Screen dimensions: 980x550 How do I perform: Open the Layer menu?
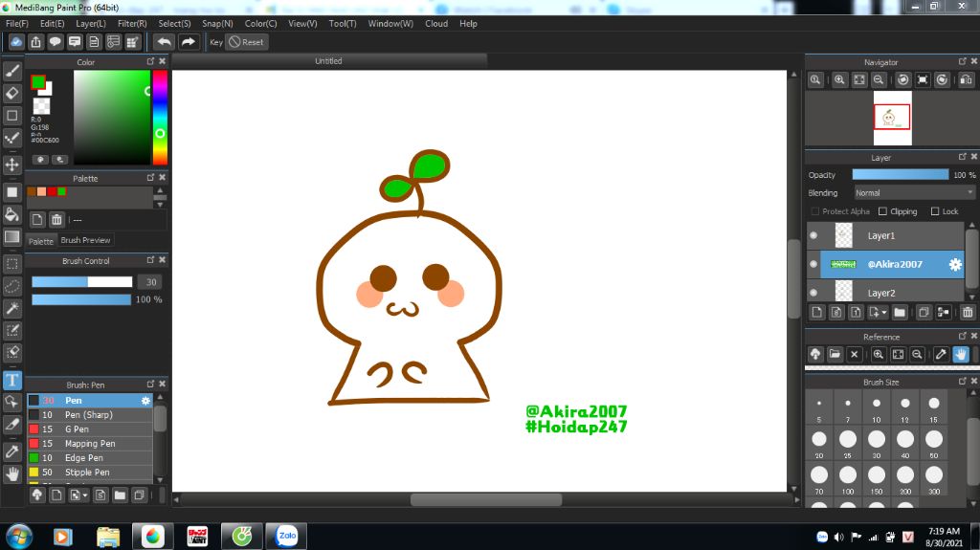pyautogui.click(x=91, y=23)
